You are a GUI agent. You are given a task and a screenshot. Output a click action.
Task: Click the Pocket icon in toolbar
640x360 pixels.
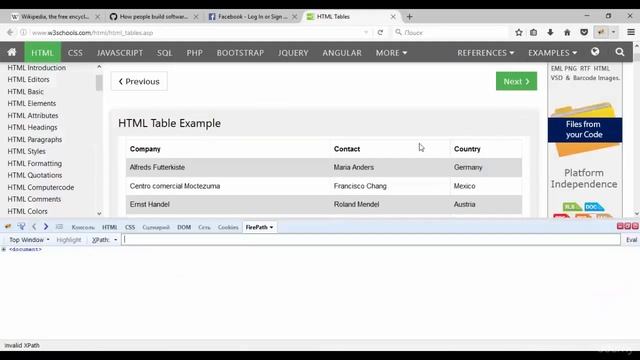(584, 32)
